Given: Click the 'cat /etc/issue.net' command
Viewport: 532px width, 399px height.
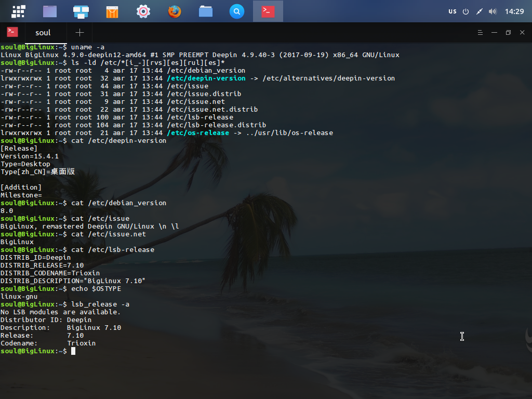Looking at the screenshot, I should [109, 234].
